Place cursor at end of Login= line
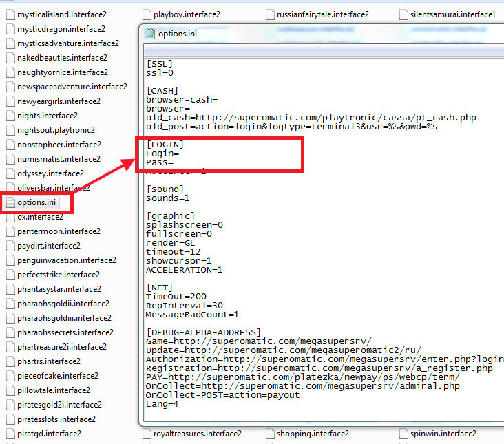Viewport: 504px width, 444px height. tap(180, 154)
